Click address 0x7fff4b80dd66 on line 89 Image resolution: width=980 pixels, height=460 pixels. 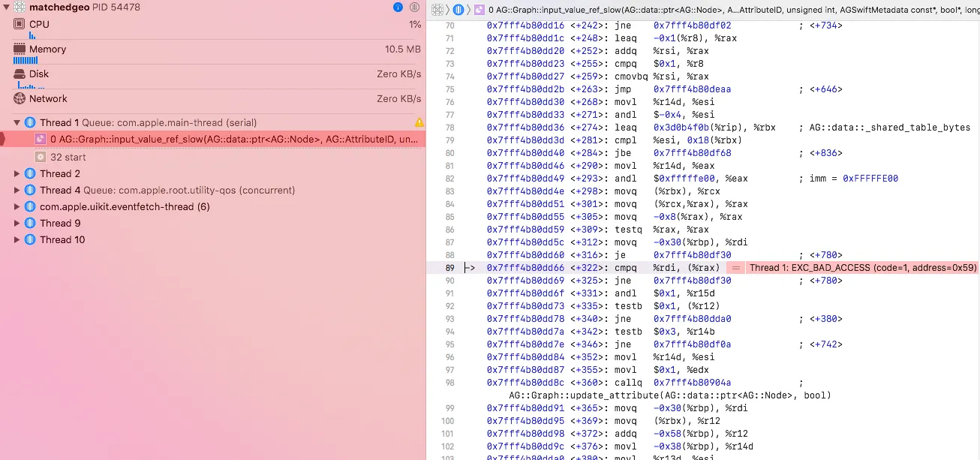pyautogui.click(x=525, y=267)
